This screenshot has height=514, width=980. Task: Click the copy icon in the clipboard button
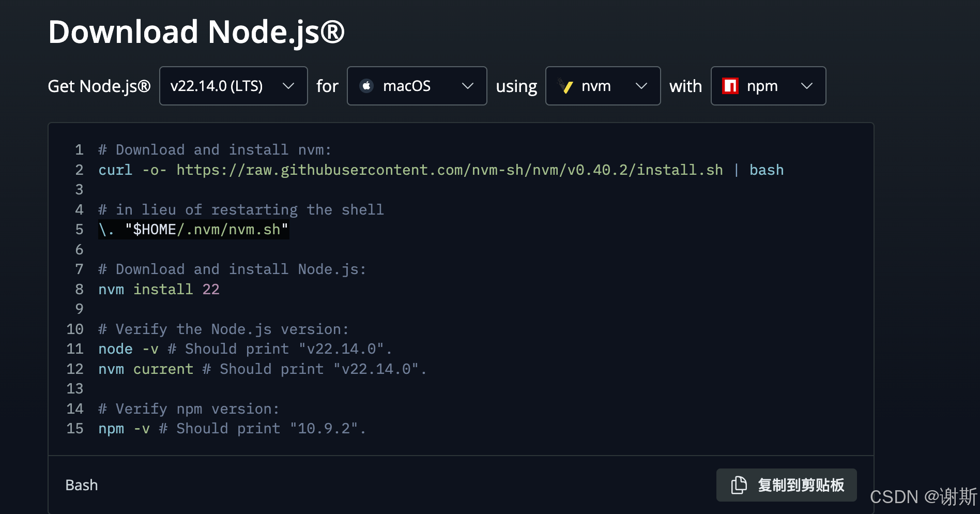(739, 485)
